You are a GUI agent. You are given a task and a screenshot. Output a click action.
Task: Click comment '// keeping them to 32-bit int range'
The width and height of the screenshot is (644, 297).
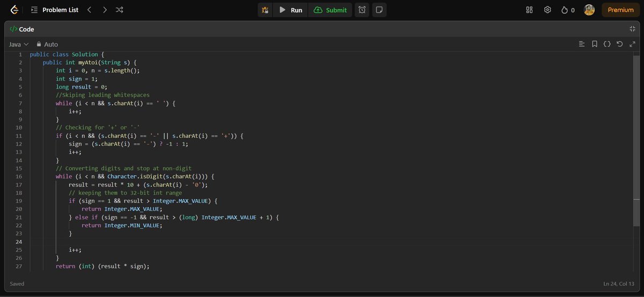pos(125,192)
